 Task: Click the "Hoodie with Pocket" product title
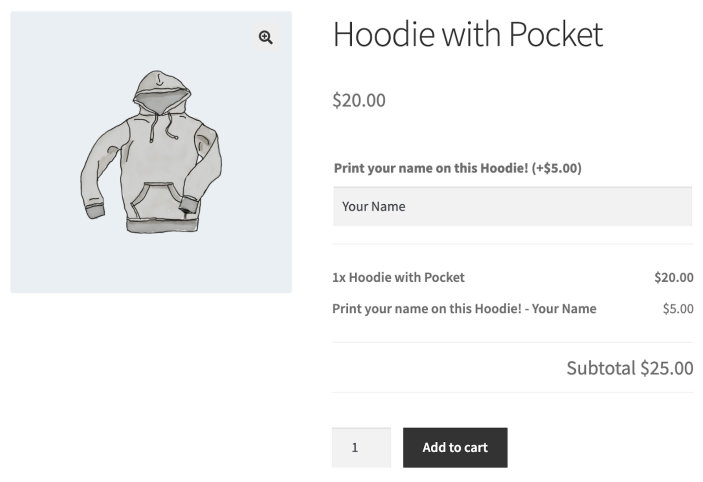pos(467,35)
